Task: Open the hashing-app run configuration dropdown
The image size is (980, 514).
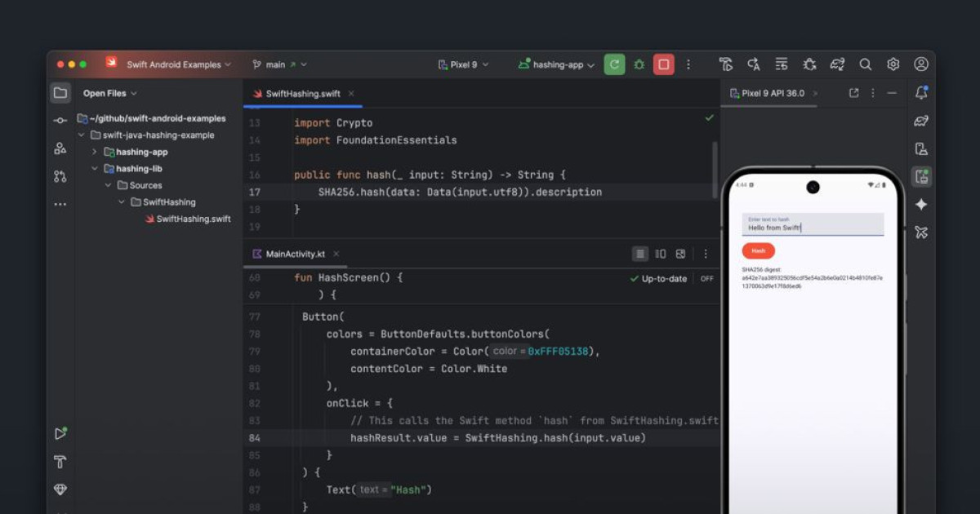Action: (557, 64)
